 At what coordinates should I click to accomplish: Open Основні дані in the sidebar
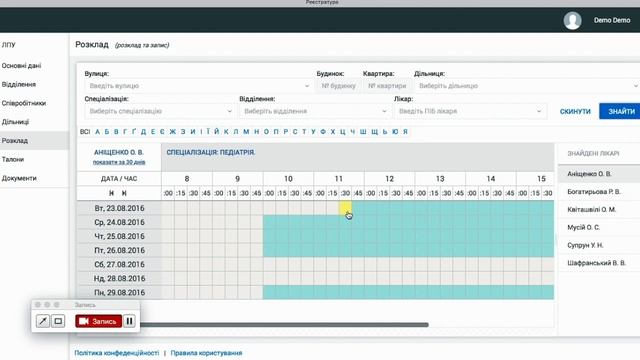click(21, 65)
